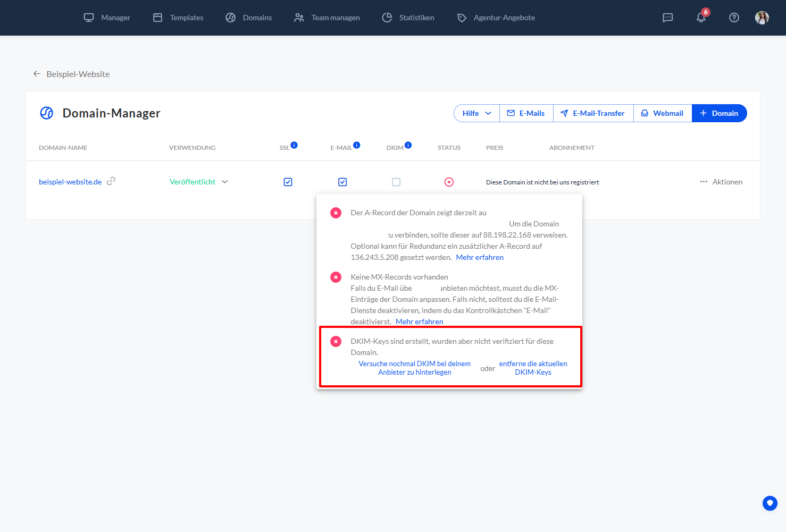Screen dimensions: 786x532
Task: Open the chat messages icon
Action: pos(667,18)
